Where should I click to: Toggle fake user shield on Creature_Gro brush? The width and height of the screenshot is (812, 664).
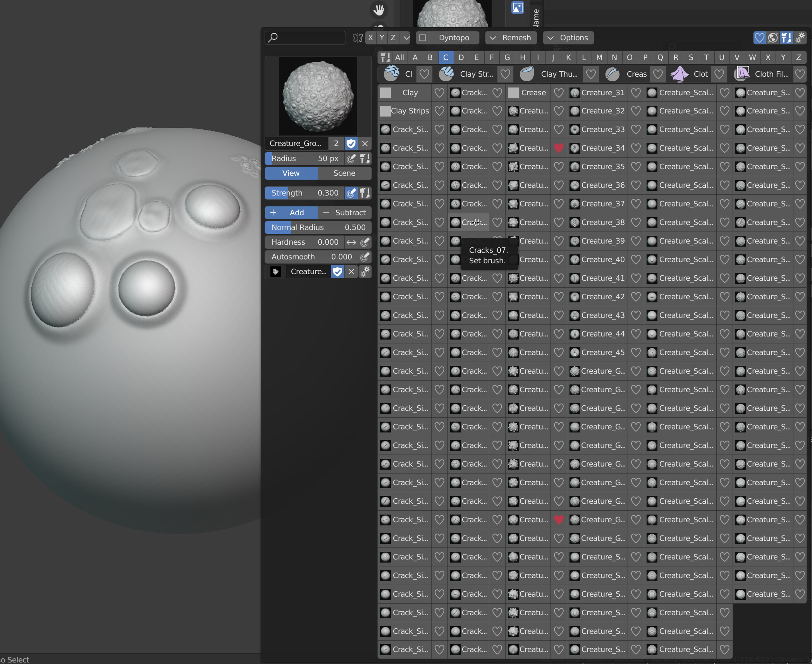coord(351,143)
